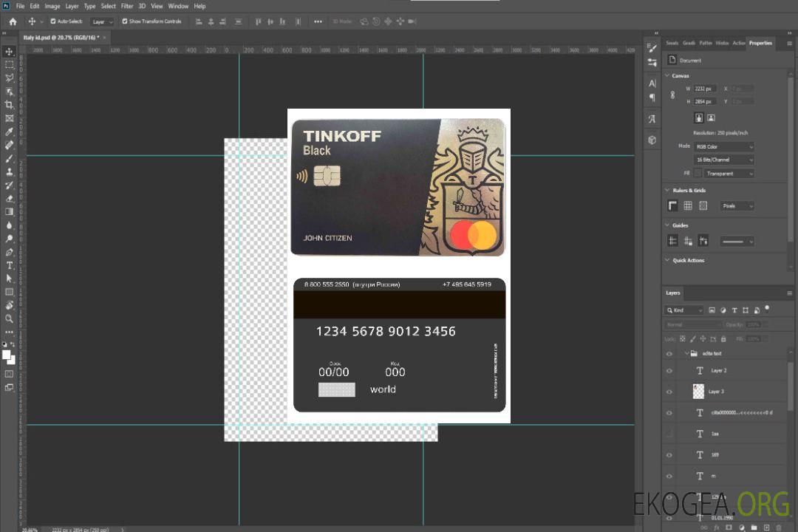Image resolution: width=798 pixels, height=532 pixels.
Task: Toggle visibility of the 169 layer
Action: (669, 455)
